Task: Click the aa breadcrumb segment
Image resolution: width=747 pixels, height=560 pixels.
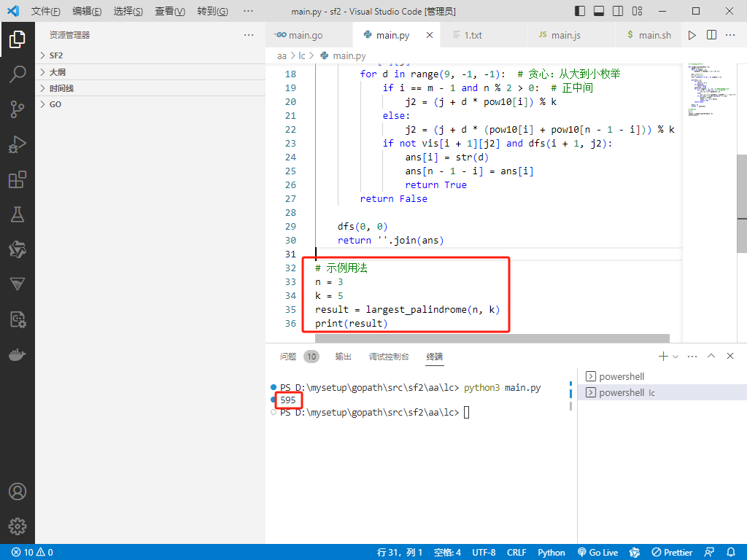Action: (282, 55)
